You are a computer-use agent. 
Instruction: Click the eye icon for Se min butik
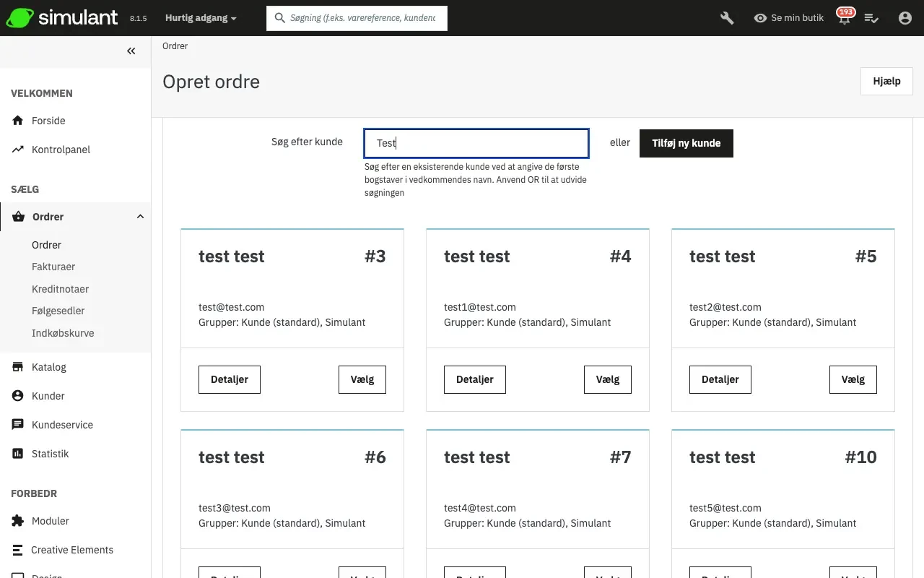point(760,18)
